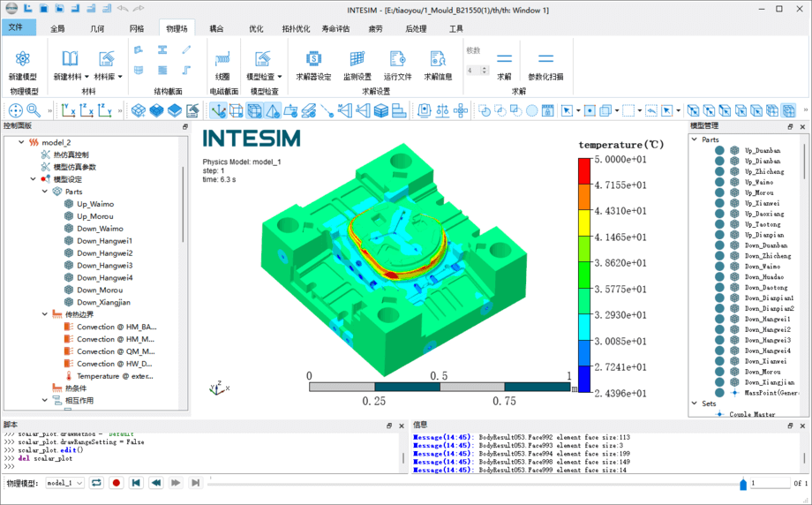
Task: Open the 文件 menu
Action: coord(18,28)
